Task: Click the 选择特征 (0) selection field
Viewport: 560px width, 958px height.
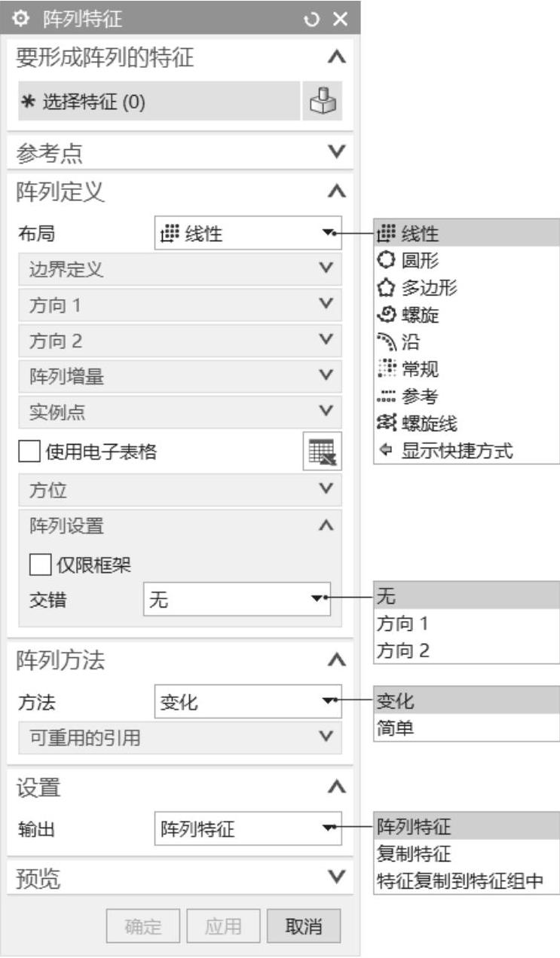Action: (x=159, y=102)
